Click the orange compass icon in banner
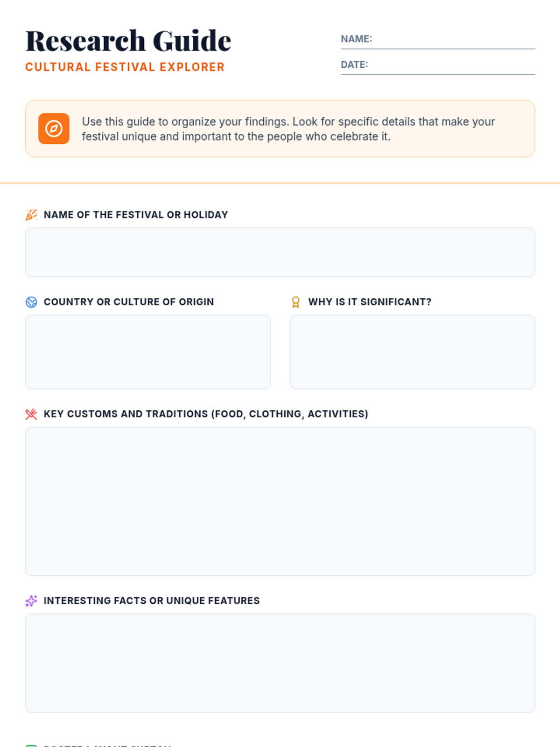The width and height of the screenshot is (560, 747). (x=54, y=128)
